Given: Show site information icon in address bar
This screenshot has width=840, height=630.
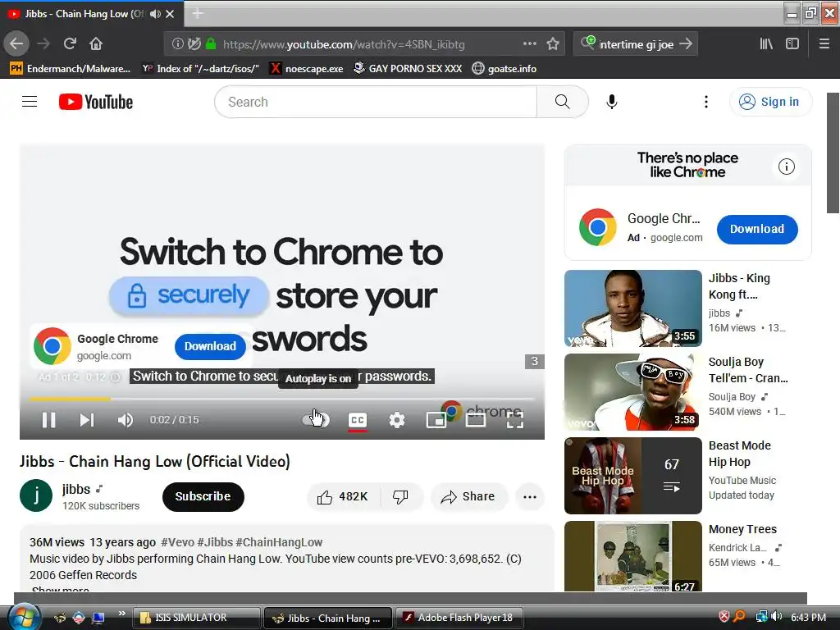Looking at the screenshot, I should click(x=177, y=44).
